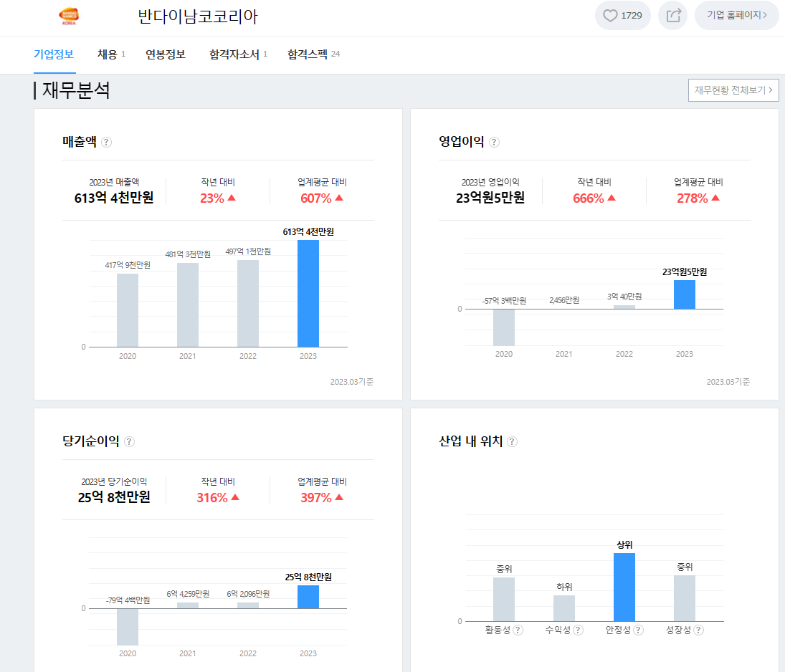The height and width of the screenshot is (672, 785).
Task: Click the 3억 40만원 label
Action: click(624, 296)
